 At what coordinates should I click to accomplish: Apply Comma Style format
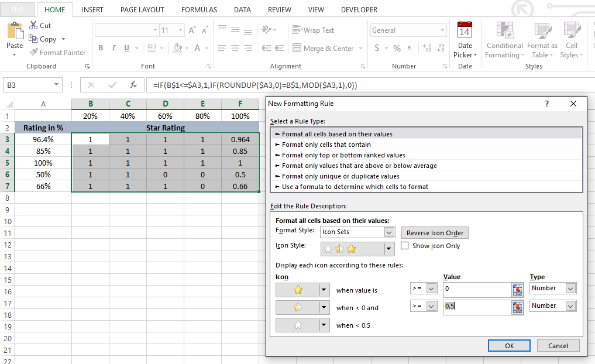point(409,48)
